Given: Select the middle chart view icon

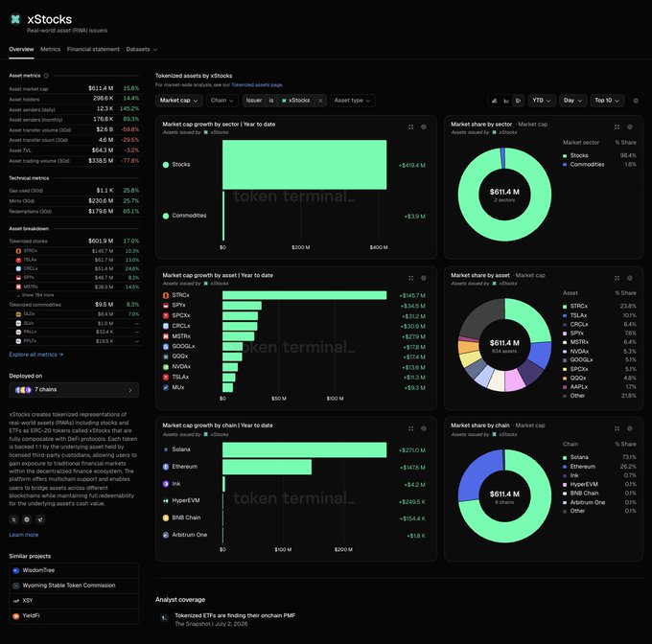Looking at the screenshot, I should click(506, 101).
